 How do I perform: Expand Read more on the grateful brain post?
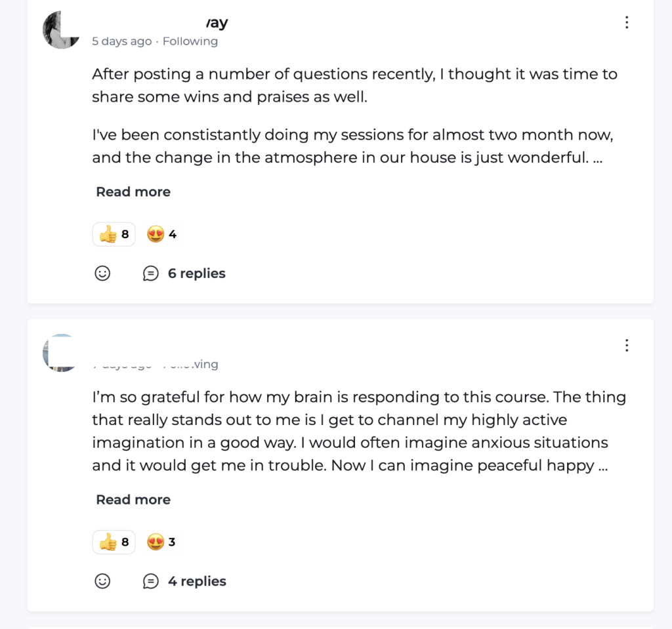point(133,500)
